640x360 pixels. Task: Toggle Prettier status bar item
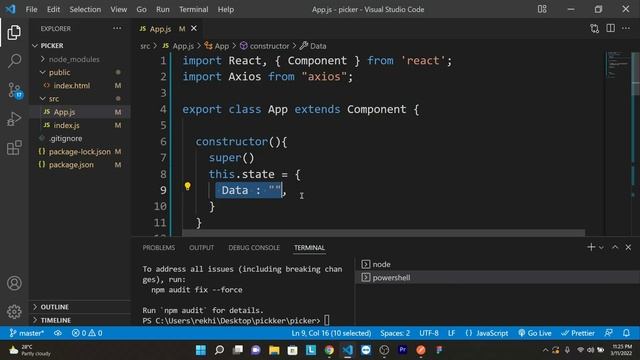pos(578,333)
